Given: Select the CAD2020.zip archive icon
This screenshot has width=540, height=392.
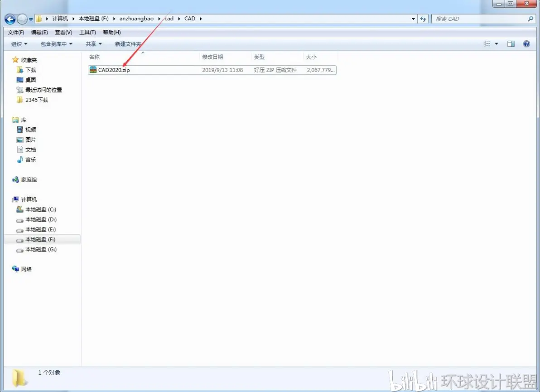Looking at the screenshot, I should 93,70.
